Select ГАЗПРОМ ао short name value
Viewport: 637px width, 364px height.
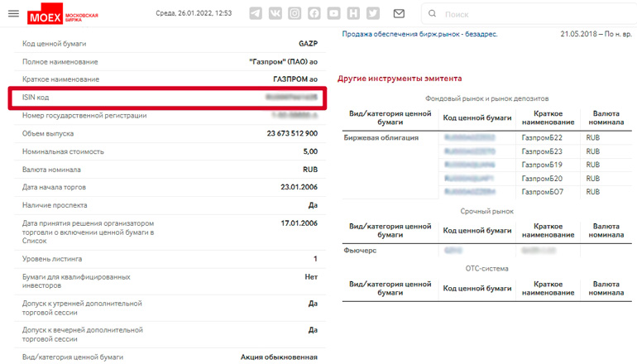[295, 79]
